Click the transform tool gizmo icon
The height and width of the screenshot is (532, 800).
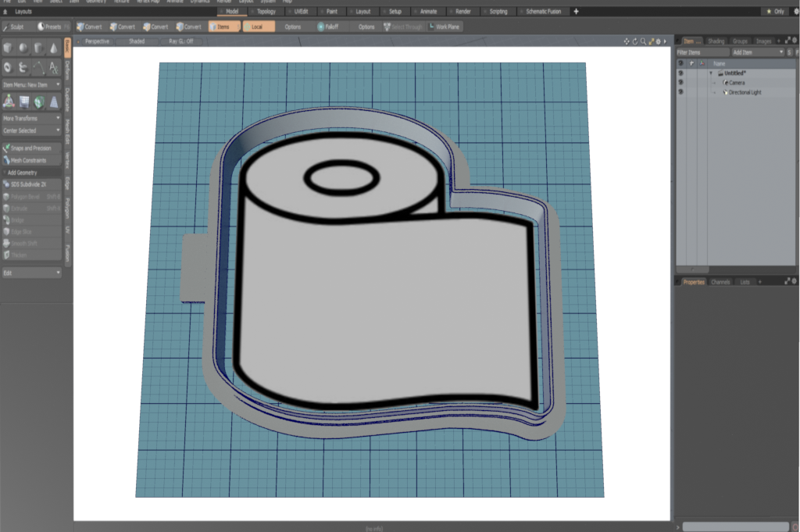click(9, 101)
